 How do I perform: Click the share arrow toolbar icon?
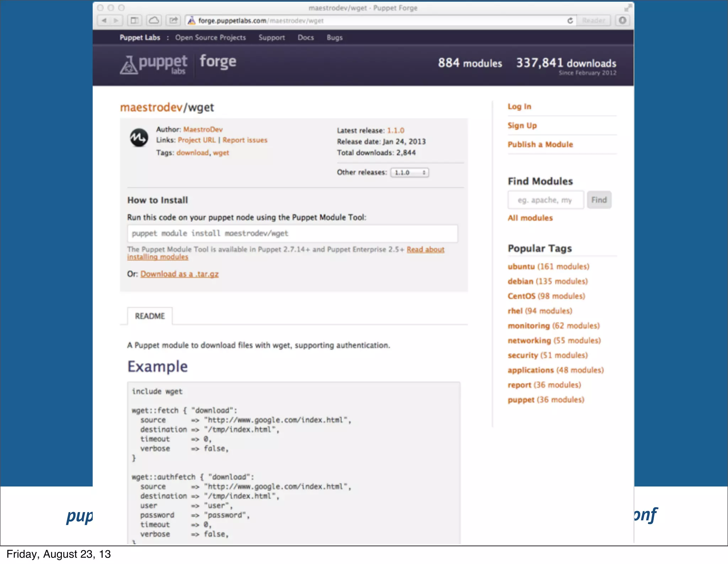coord(173,21)
